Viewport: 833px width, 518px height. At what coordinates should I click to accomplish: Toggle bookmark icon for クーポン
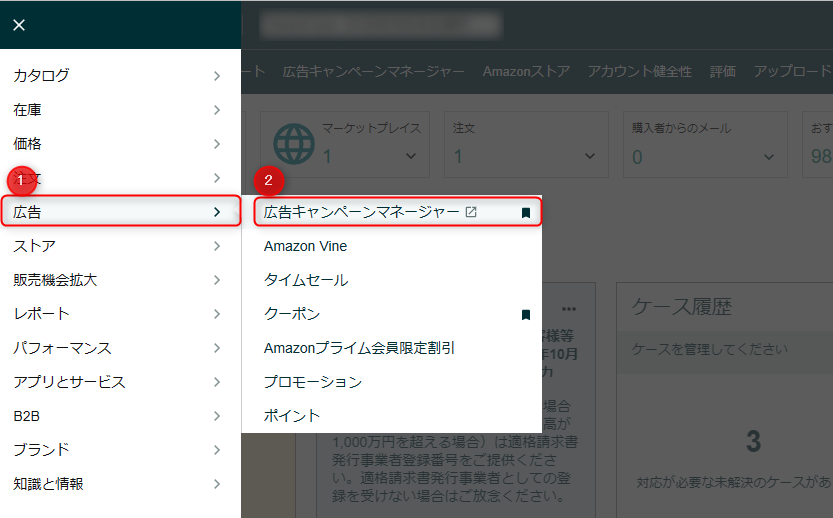click(526, 315)
